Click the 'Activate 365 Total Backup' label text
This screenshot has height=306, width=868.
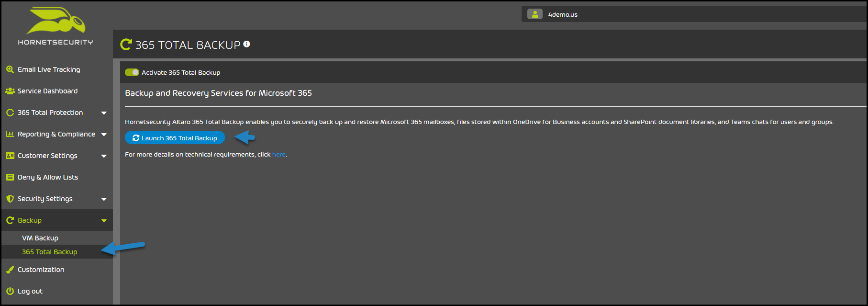(x=181, y=73)
